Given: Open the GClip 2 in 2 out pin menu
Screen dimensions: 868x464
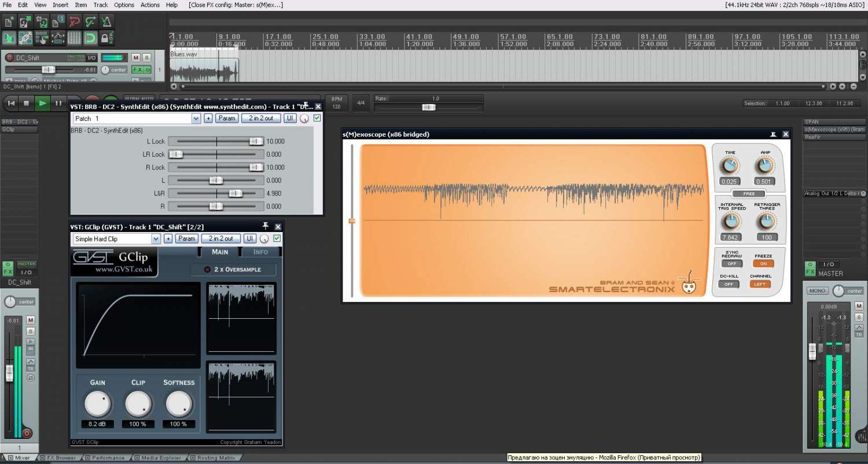Looking at the screenshot, I should pos(220,238).
